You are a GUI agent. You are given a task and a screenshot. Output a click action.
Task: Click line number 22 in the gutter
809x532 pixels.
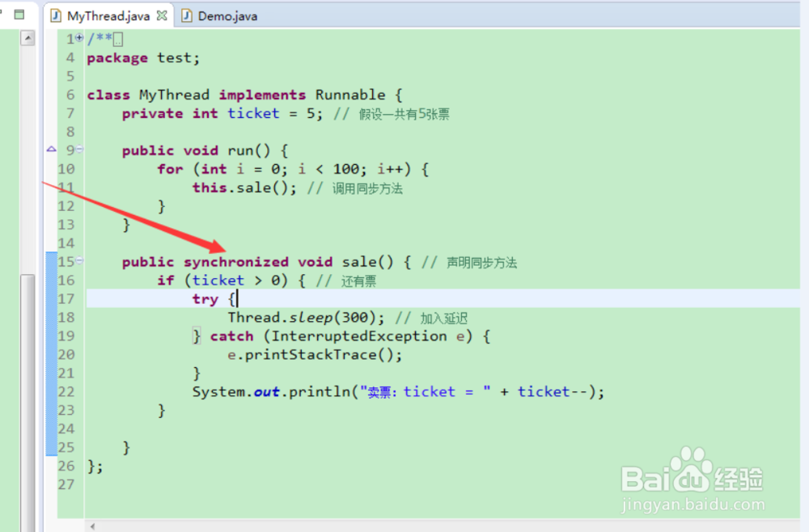tap(66, 392)
